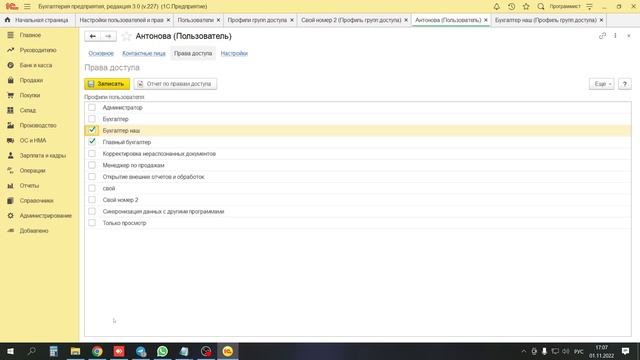This screenshot has height=360, width=640.
Task: Enable Администратор profile checkbox
Action: tap(92, 107)
